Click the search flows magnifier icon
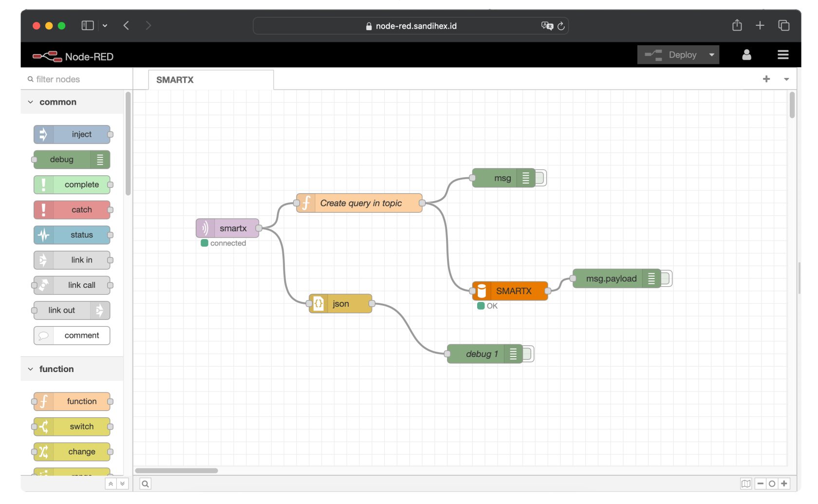 click(x=145, y=484)
